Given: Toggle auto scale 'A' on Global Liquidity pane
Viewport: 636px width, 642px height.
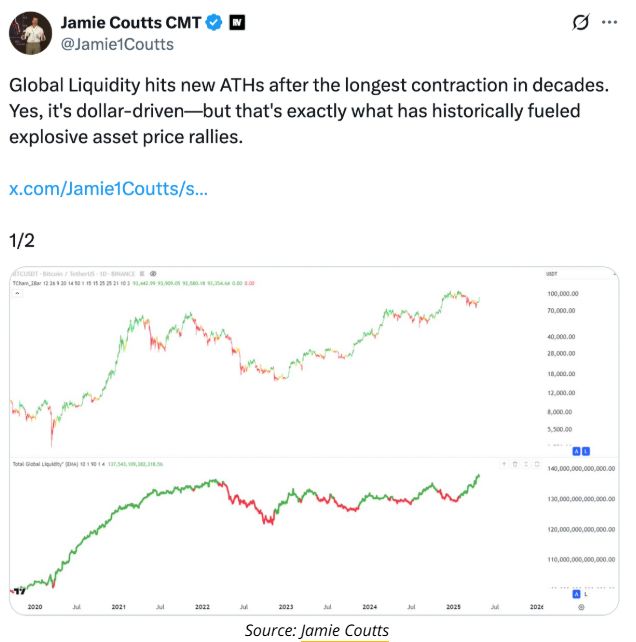Looking at the screenshot, I should 577,594.
